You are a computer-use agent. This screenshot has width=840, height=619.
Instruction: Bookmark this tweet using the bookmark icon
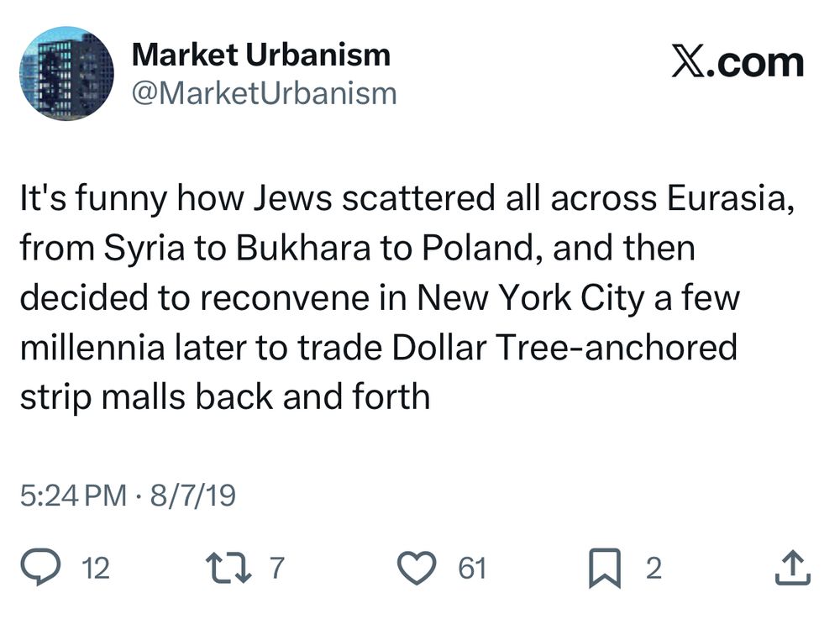click(605, 569)
